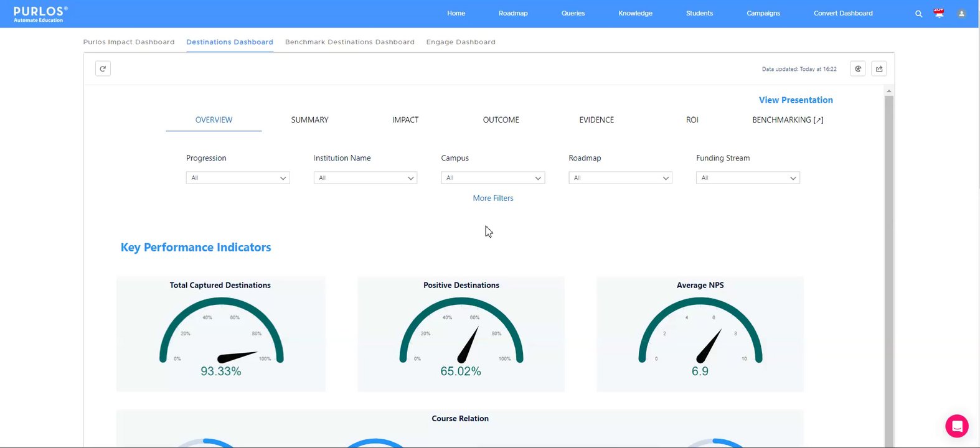980x448 pixels.
Task: Click the dashboard refresh icon
Action: click(x=103, y=68)
